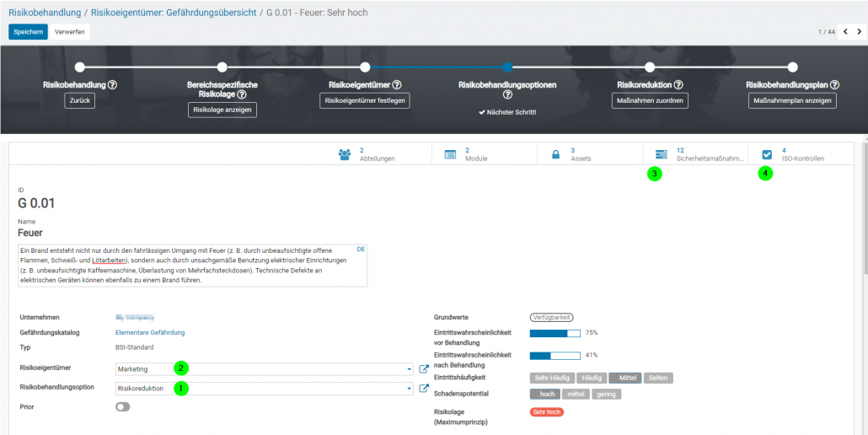Viewport: 868px width, 435px height.
Task: Open the 12 Sicherheitsmaßnahmen tab
Action: click(695, 154)
